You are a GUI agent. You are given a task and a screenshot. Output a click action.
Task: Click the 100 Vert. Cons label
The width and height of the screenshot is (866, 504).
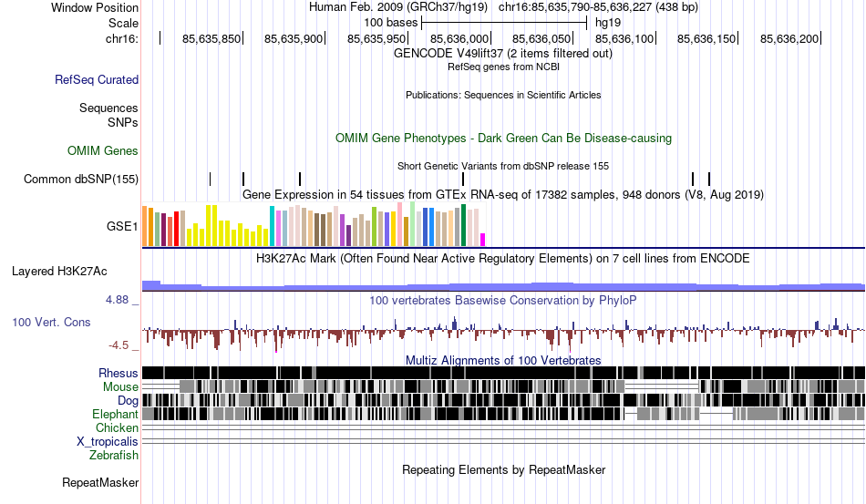click(51, 323)
